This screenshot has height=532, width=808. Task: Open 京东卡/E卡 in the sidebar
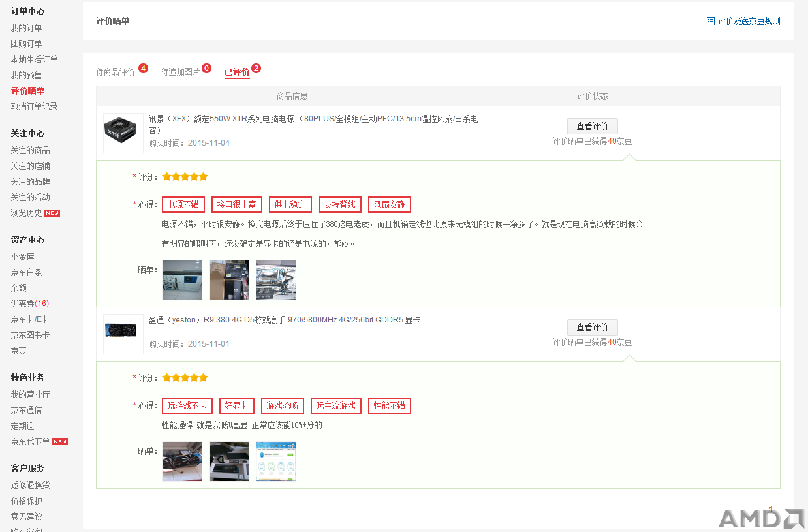(x=29, y=319)
